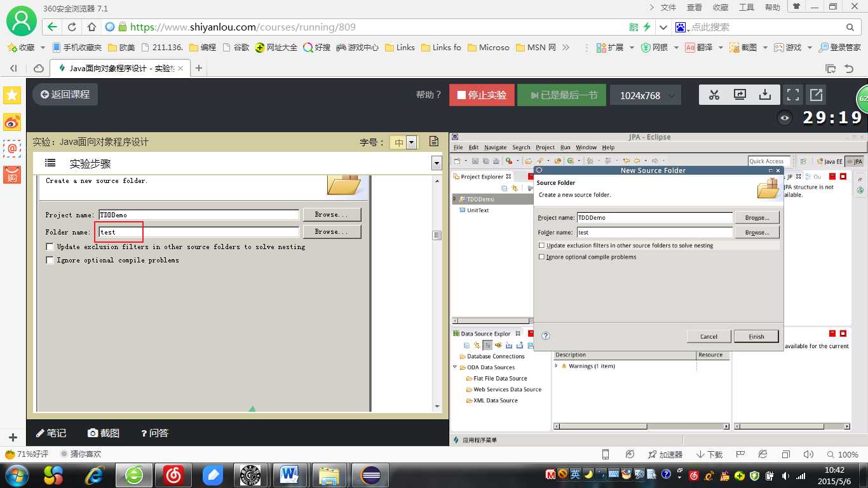868x488 pixels.
Task: Click the Project name input field in dialog
Action: [654, 217]
